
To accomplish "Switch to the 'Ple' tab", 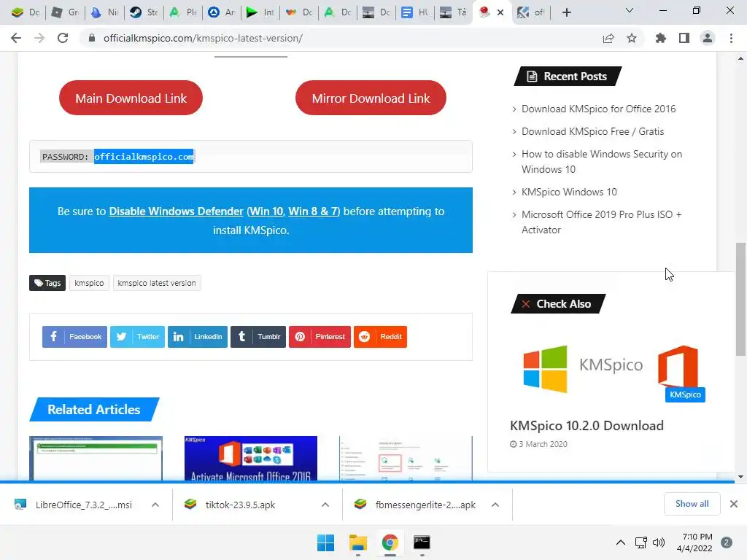I will click(x=182, y=12).
